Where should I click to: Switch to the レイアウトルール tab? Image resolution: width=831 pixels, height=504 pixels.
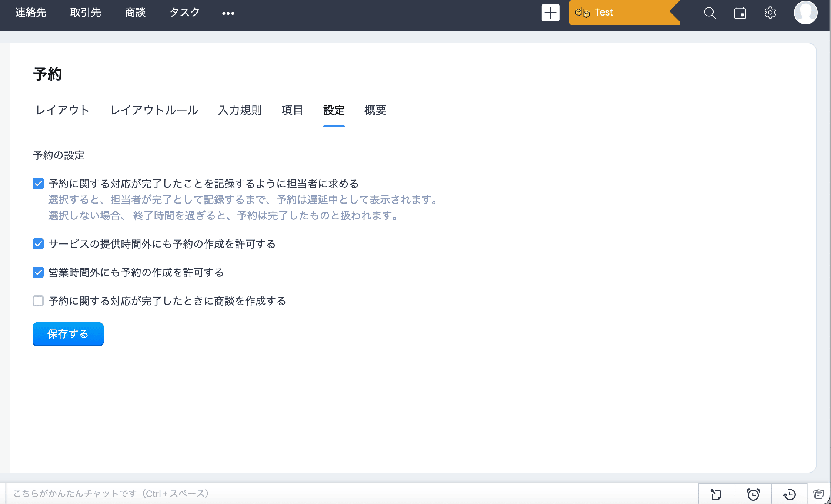click(154, 110)
